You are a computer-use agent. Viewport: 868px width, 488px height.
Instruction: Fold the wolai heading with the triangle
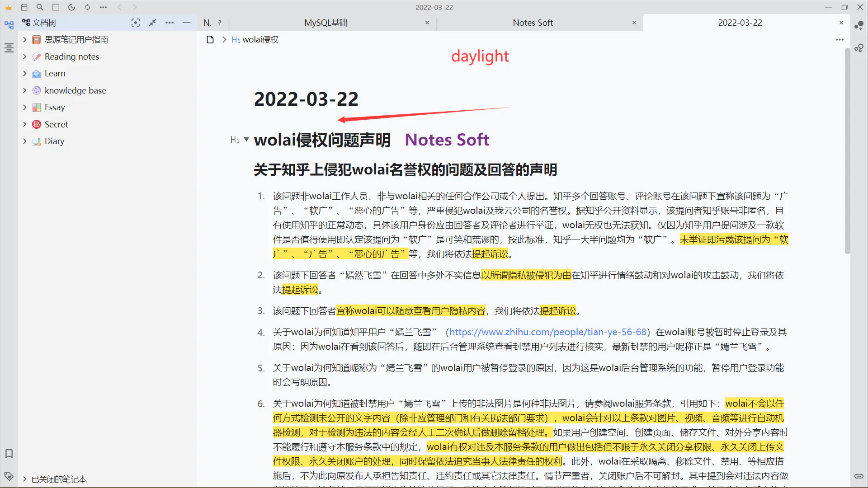coord(246,139)
